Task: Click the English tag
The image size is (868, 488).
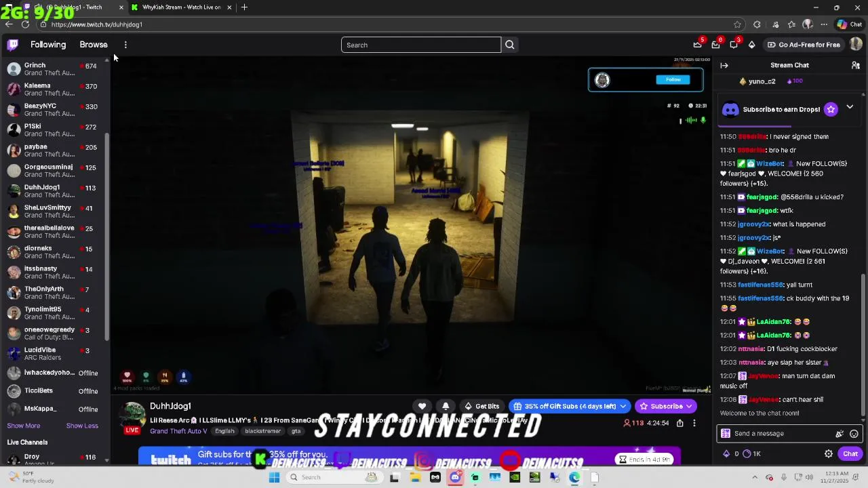Action: pyautogui.click(x=224, y=431)
